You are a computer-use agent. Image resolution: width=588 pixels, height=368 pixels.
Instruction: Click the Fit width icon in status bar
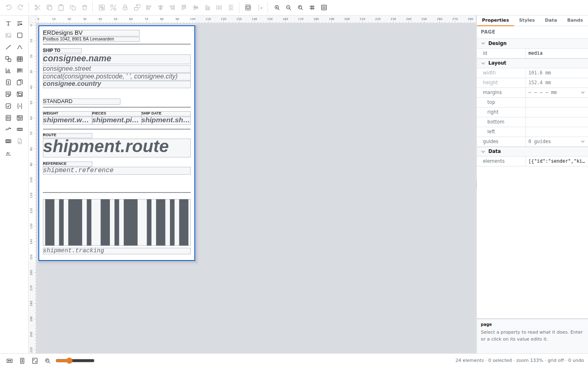[9, 361]
